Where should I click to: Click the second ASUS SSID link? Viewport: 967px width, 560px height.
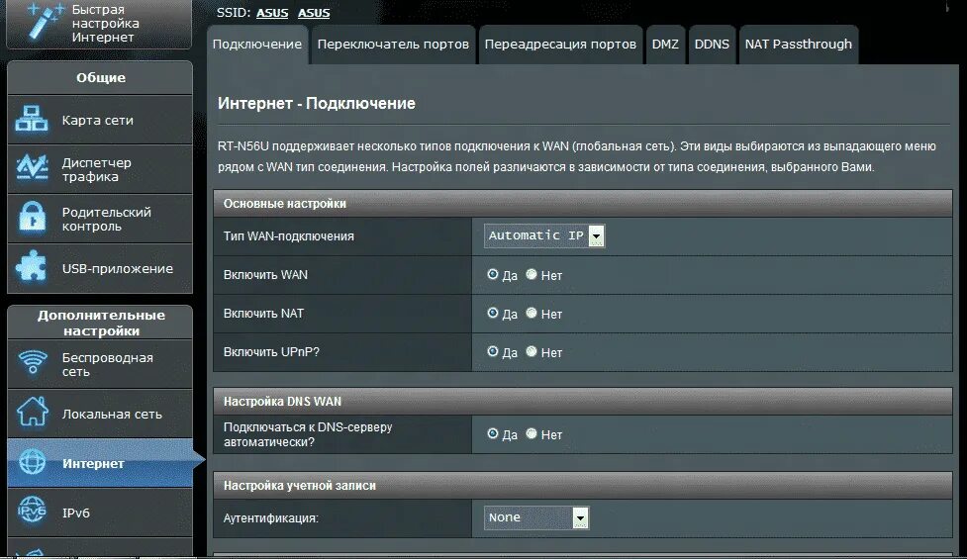(314, 13)
